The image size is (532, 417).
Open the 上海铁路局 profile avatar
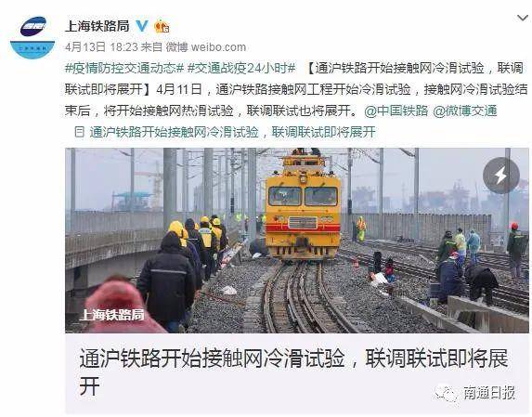32,37
